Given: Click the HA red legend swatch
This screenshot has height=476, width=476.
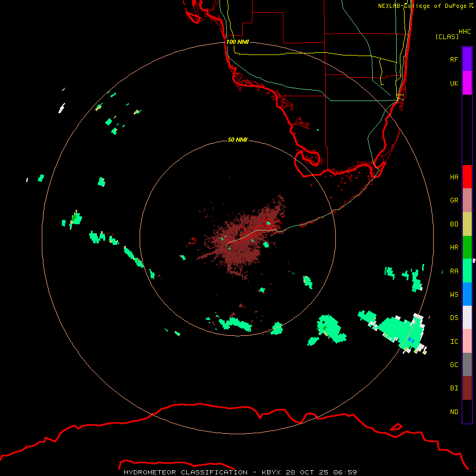Looking at the screenshot, I should point(467,177).
